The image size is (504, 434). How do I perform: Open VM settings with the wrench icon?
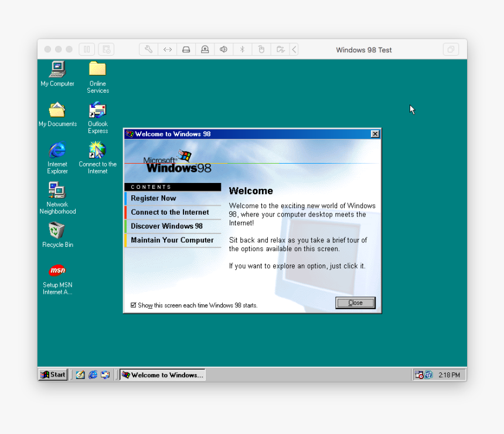(148, 49)
